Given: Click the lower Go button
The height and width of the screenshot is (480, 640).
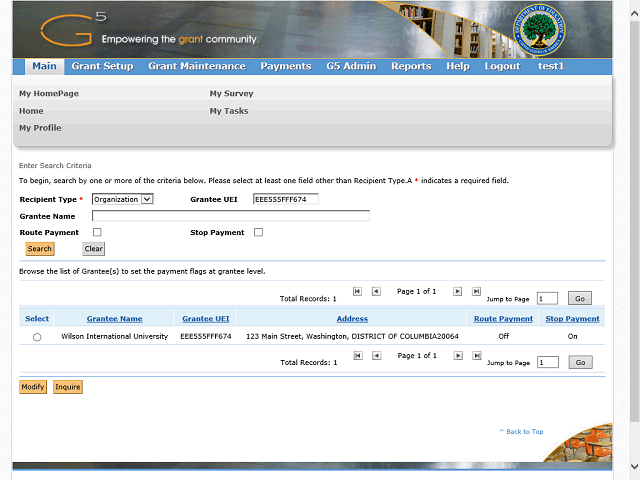Looking at the screenshot, I should pyautogui.click(x=580, y=362).
